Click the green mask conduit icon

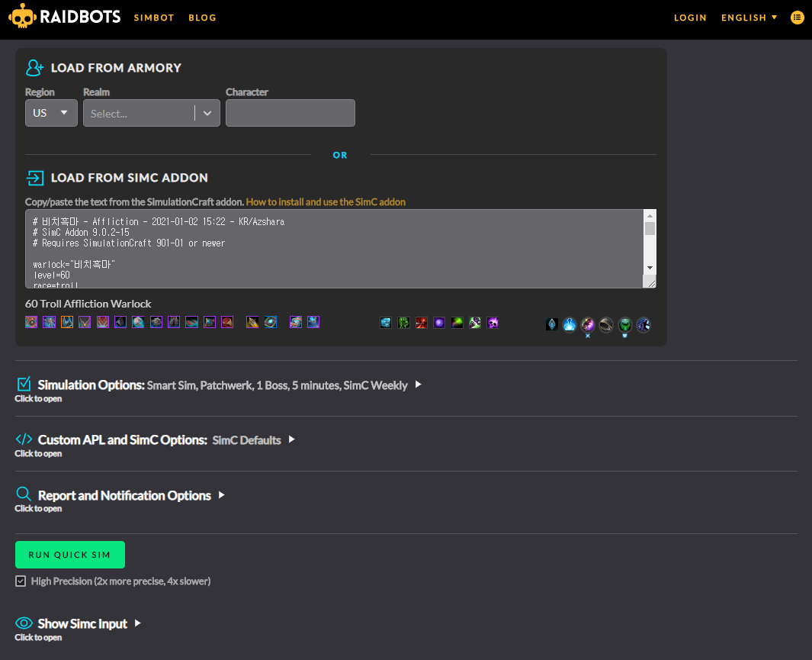pyautogui.click(x=625, y=325)
